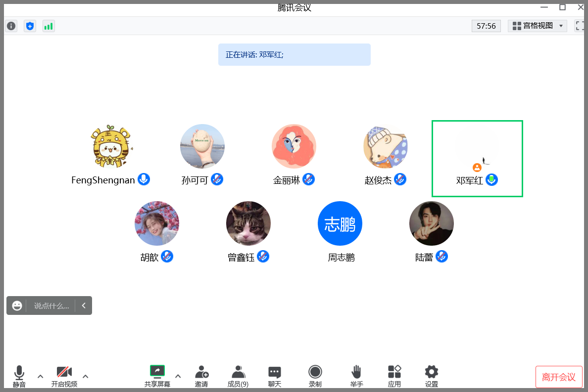Click the 说点什么... chat input
Viewport: 588px width, 392px height.
tap(51, 305)
